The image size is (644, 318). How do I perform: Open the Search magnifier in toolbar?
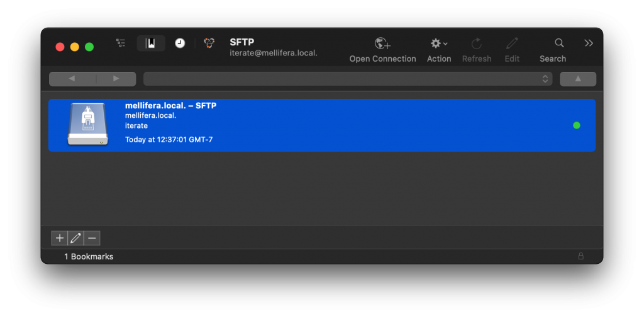559,43
